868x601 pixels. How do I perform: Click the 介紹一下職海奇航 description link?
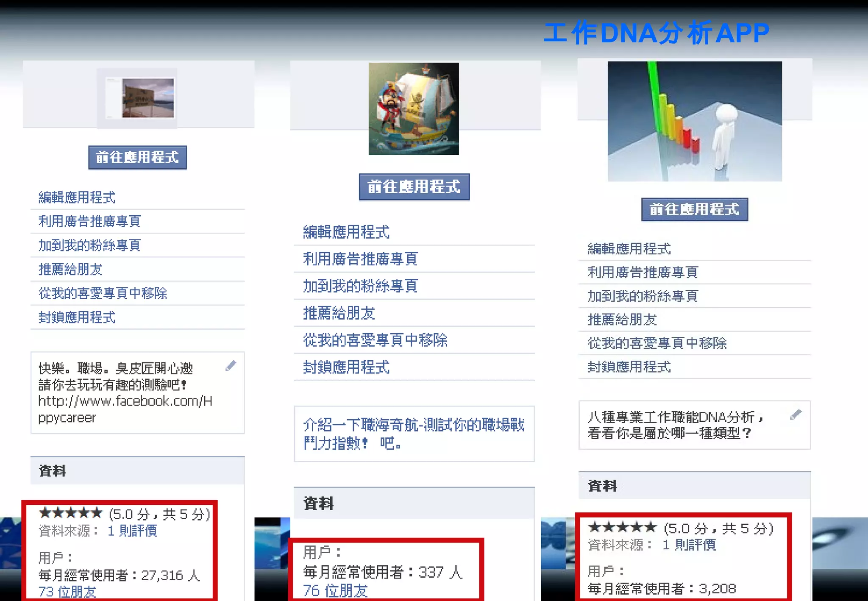[414, 434]
